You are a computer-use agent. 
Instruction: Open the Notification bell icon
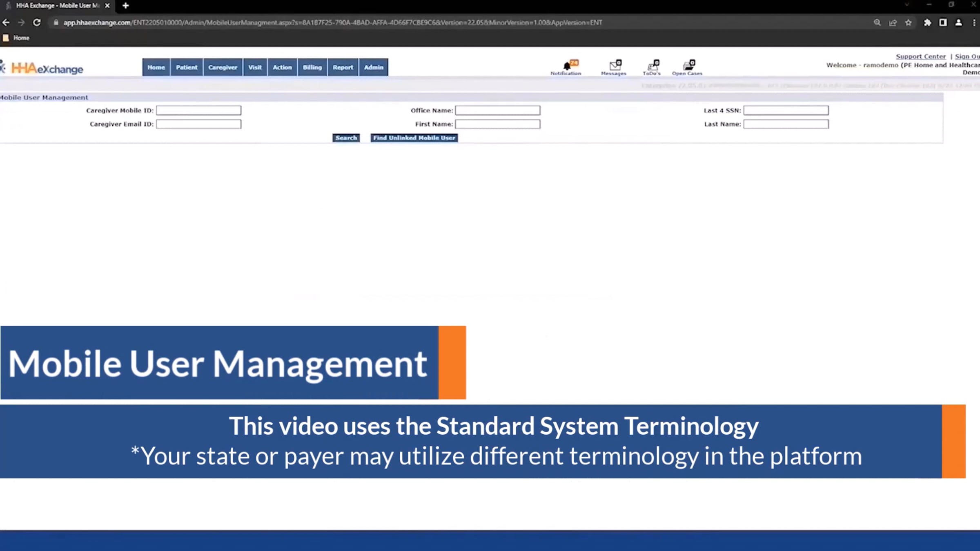point(567,66)
